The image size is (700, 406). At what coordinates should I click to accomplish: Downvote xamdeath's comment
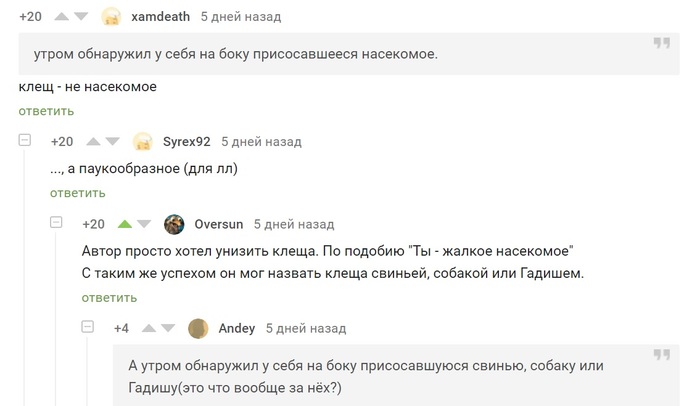(x=81, y=17)
